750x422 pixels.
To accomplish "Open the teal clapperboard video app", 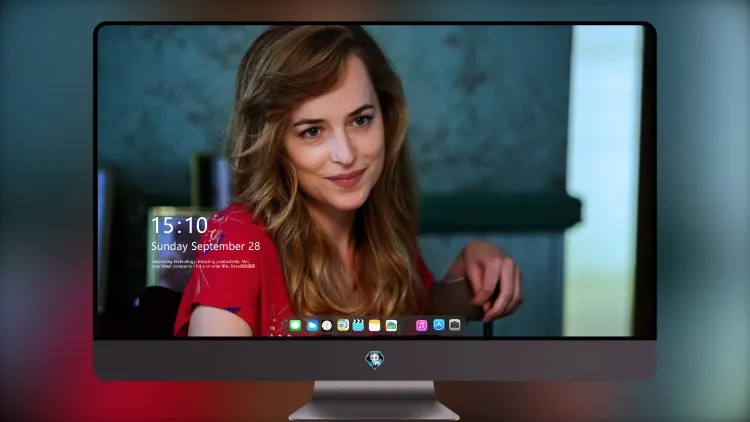I will click(358, 325).
